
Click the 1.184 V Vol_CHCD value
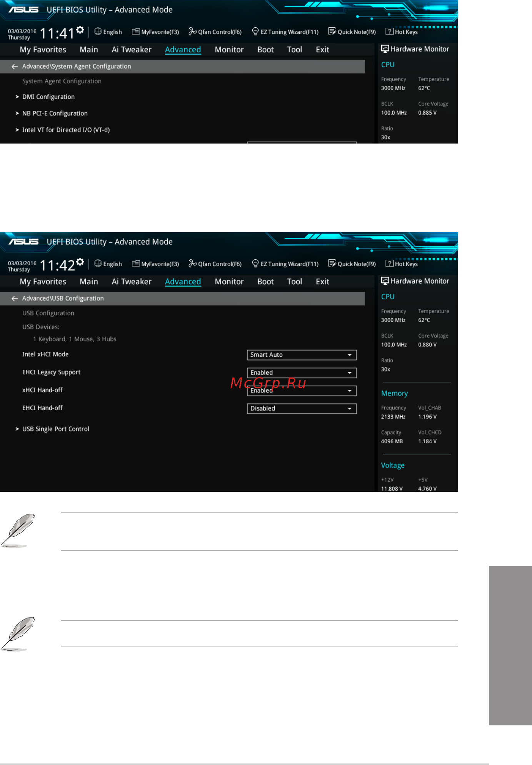click(427, 441)
